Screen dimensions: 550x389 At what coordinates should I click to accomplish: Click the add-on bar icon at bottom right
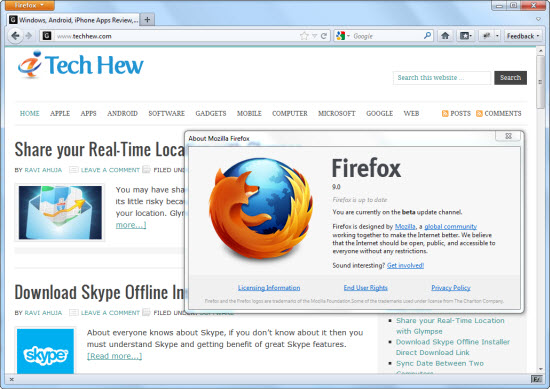536,379
